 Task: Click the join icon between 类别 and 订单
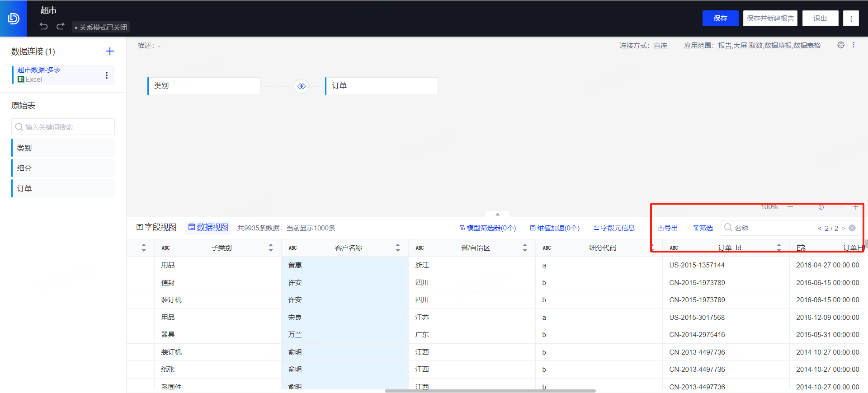[302, 86]
